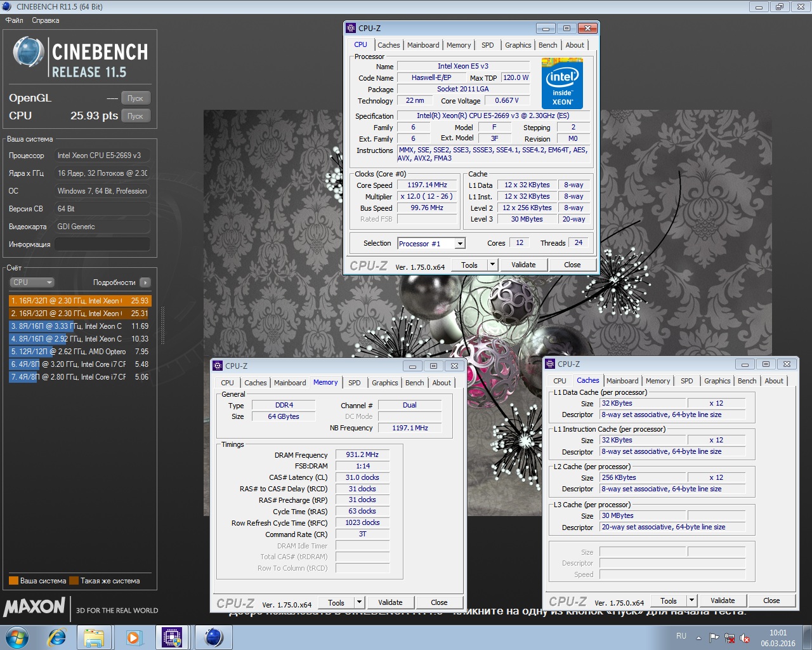The width and height of the screenshot is (812, 650).
Task: Open Bench tab in CPU-Z Caches window
Action: (747, 381)
